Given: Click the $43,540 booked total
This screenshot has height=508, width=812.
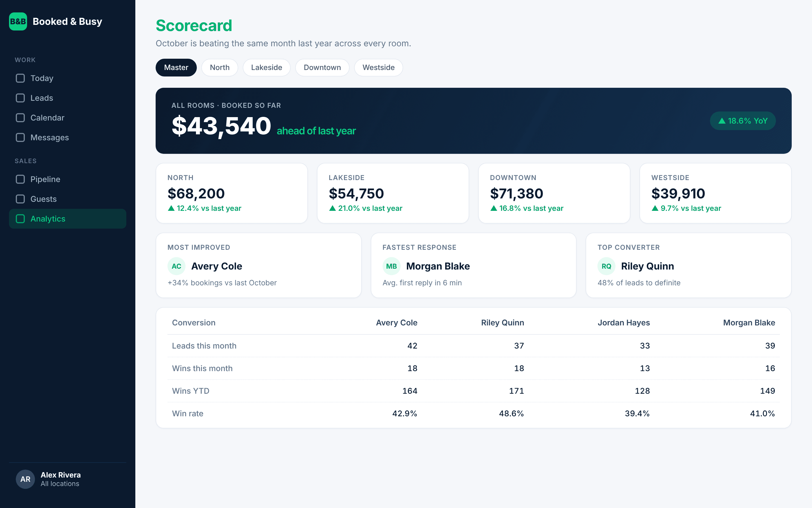Looking at the screenshot, I should tap(221, 126).
